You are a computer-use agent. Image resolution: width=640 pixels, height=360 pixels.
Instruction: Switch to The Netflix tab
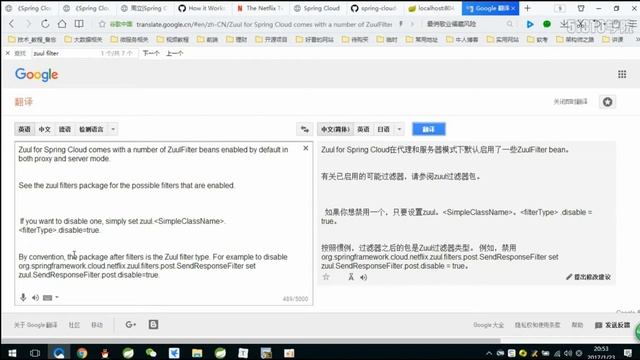pyautogui.click(x=261, y=8)
